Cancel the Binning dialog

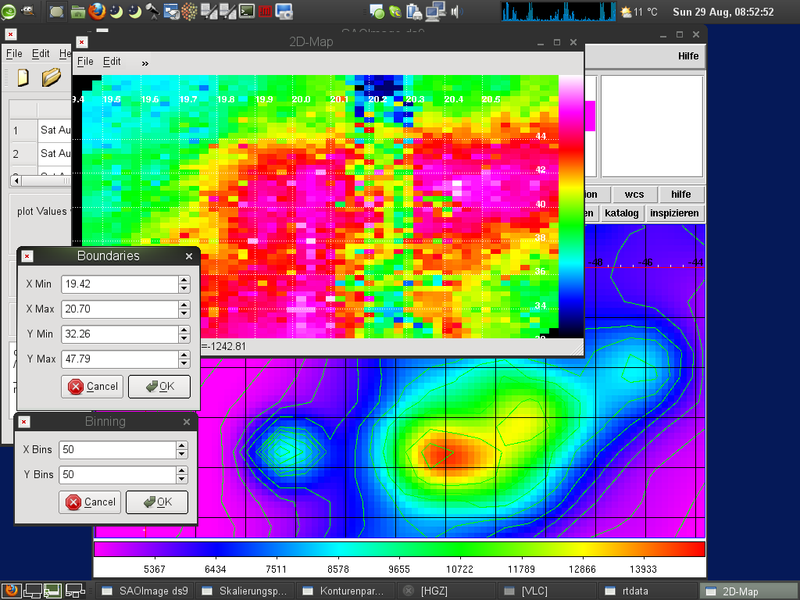tap(90, 502)
